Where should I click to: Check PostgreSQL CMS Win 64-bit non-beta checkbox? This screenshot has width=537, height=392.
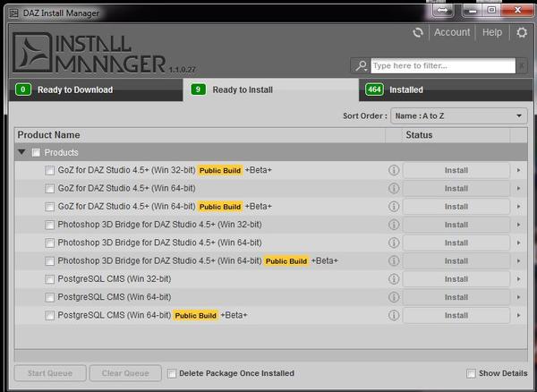point(49,297)
